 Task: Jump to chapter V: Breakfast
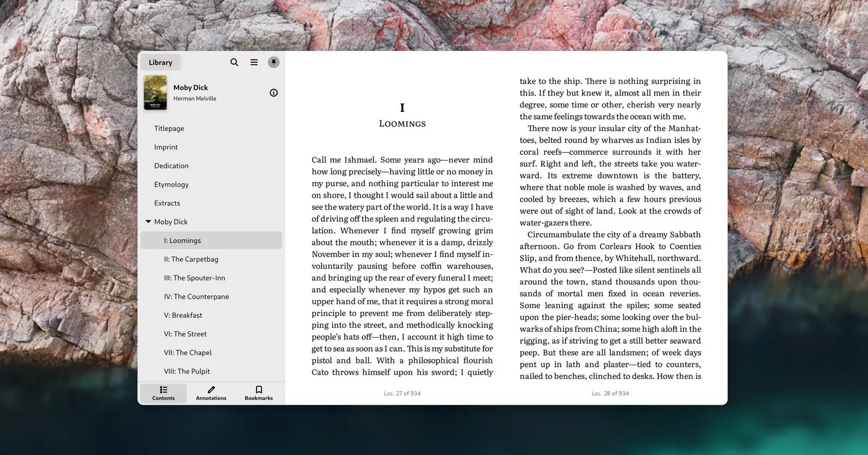pyautogui.click(x=183, y=315)
